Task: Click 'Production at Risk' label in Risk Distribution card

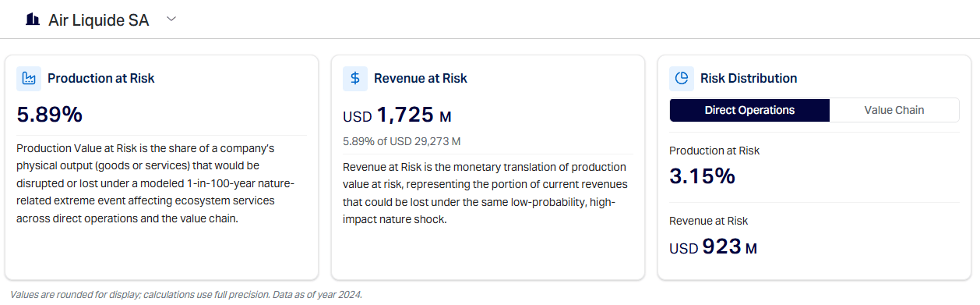Action: [x=714, y=151]
